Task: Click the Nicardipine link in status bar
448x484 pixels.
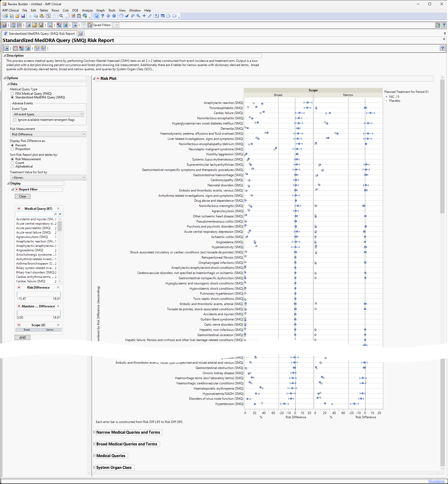Action: coord(436,481)
